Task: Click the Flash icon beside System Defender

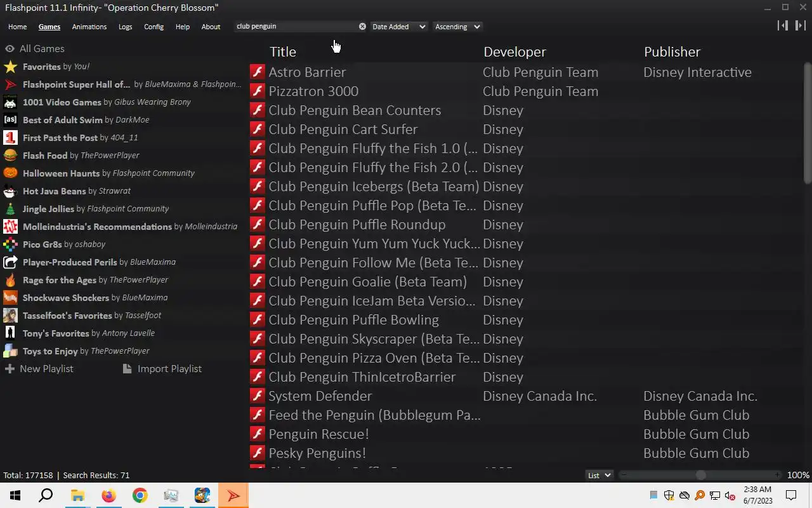Action: [x=257, y=396]
